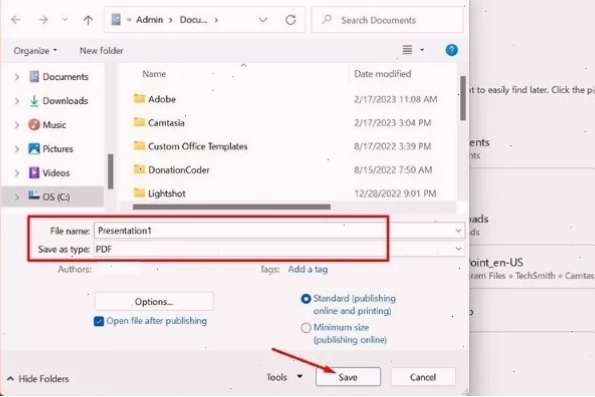Click 2/17/2023 11:08 AM date cell
Viewport: 595px width, 397px height.
[395, 99]
